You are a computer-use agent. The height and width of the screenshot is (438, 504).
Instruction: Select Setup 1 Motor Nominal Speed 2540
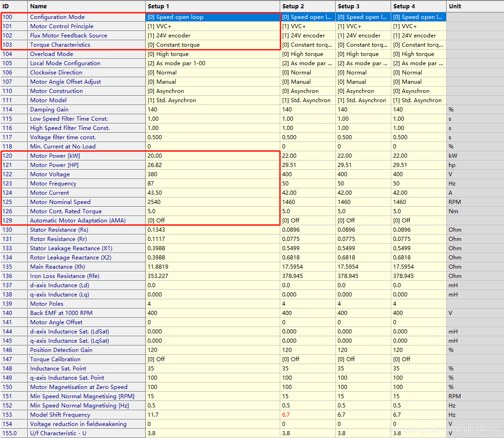[x=212, y=202]
